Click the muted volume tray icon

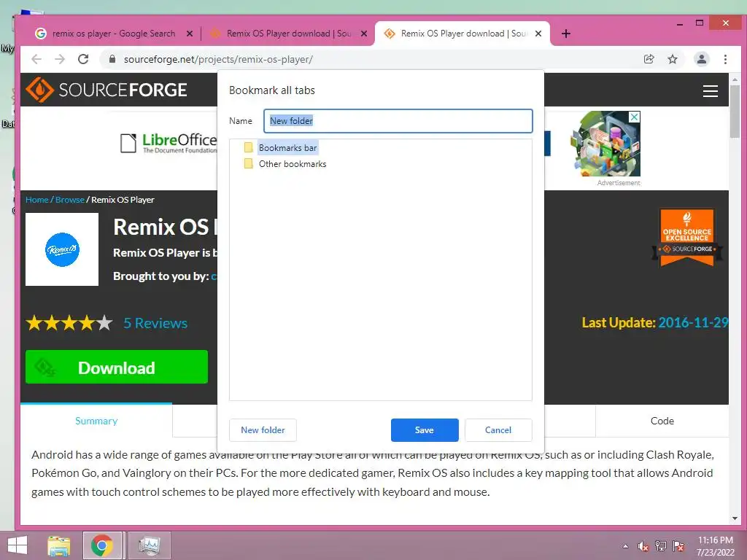643,546
